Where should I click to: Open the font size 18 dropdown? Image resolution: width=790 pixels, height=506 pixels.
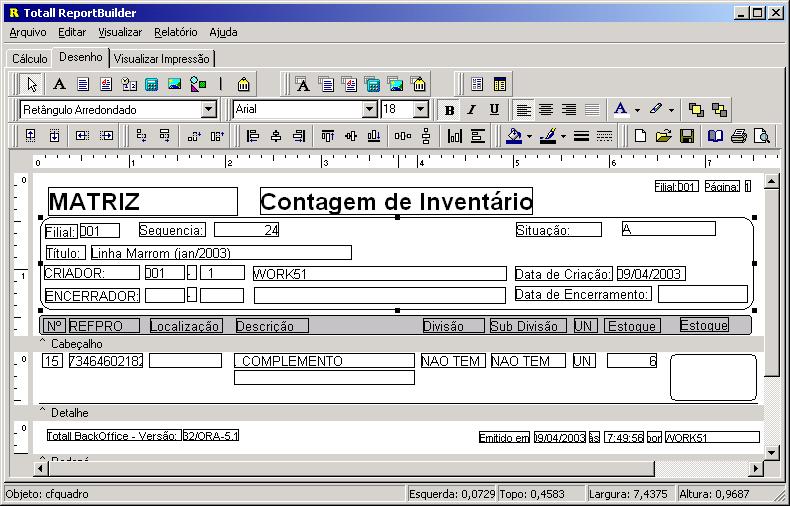(420, 110)
